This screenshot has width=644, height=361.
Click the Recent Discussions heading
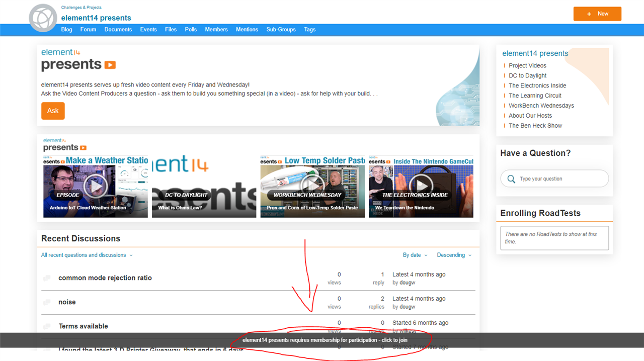pos(80,238)
